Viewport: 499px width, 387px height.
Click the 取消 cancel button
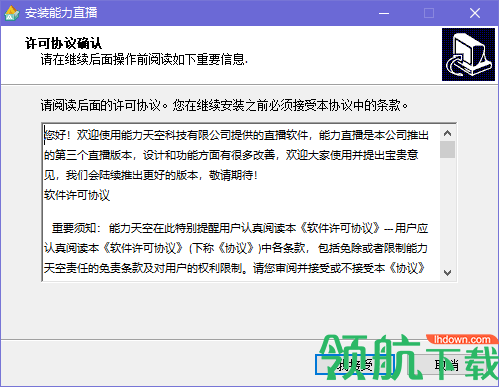(x=447, y=365)
